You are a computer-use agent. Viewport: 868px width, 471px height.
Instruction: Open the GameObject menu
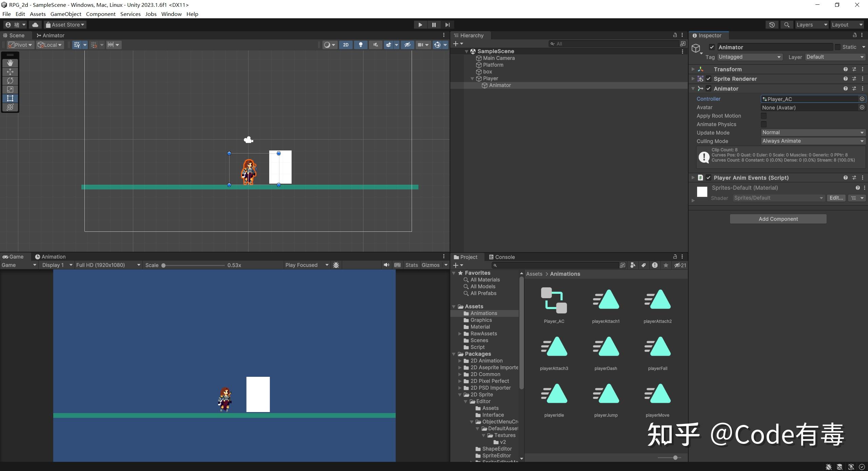click(x=66, y=14)
